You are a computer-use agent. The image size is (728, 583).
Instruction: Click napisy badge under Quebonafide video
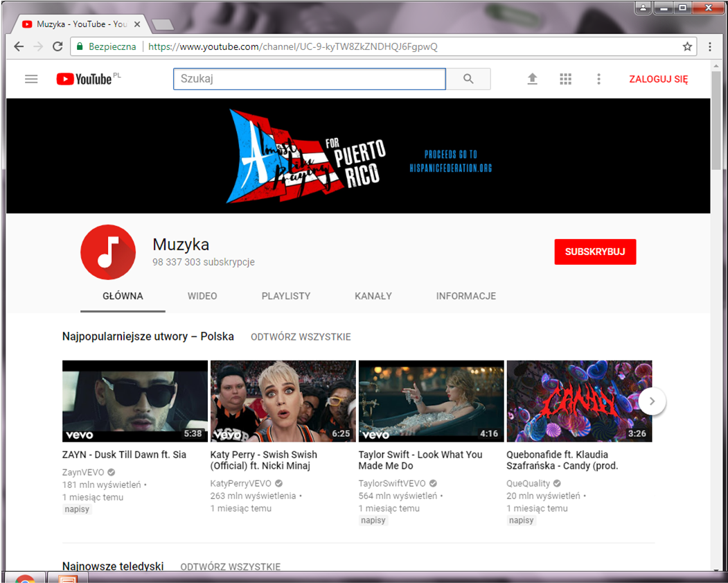point(522,521)
